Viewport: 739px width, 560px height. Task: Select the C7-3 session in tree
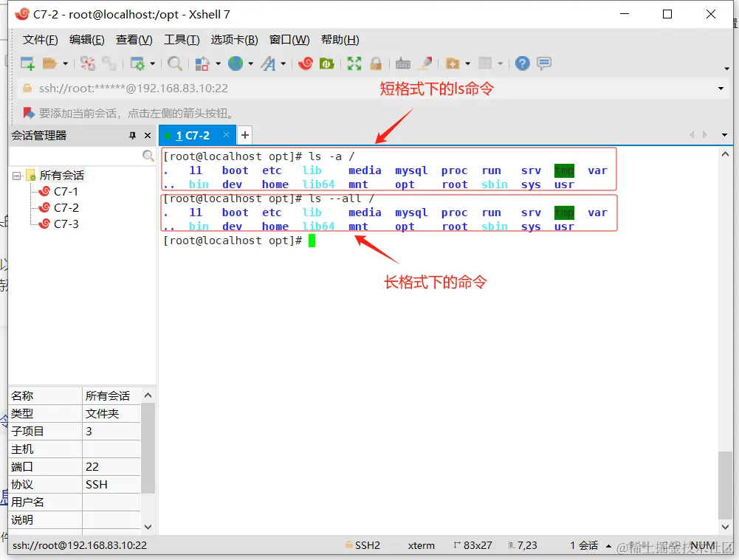click(66, 224)
